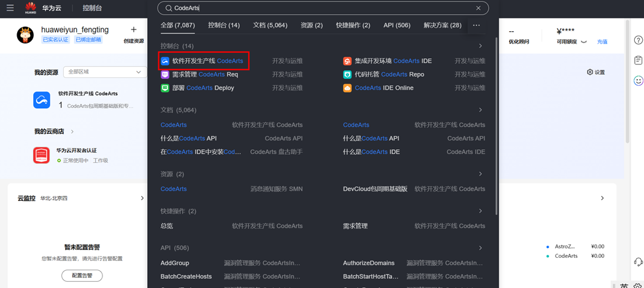
Task: Click the plus icon for 创建资源
Action: tap(134, 29)
